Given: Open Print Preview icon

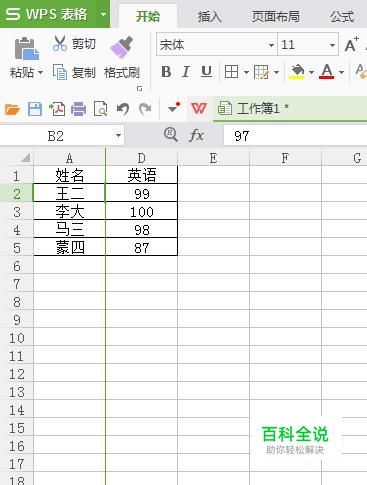Looking at the screenshot, I should coord(101,109).
